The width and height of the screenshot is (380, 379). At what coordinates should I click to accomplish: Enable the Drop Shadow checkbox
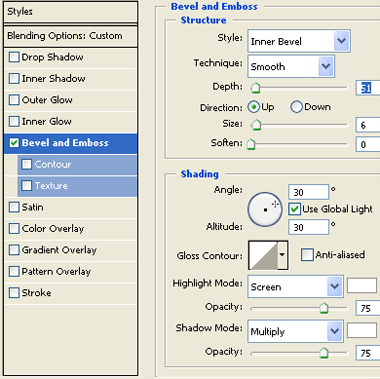click(x=14, y=57)
